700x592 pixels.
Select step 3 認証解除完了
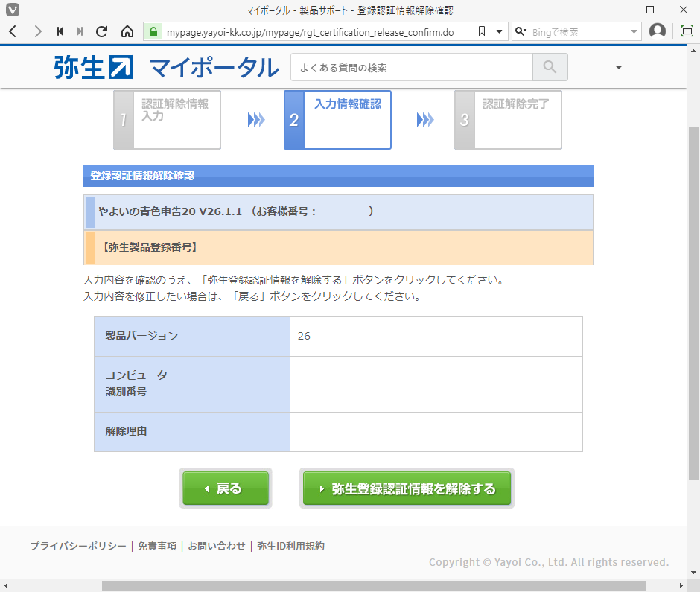tap(508, 120)
